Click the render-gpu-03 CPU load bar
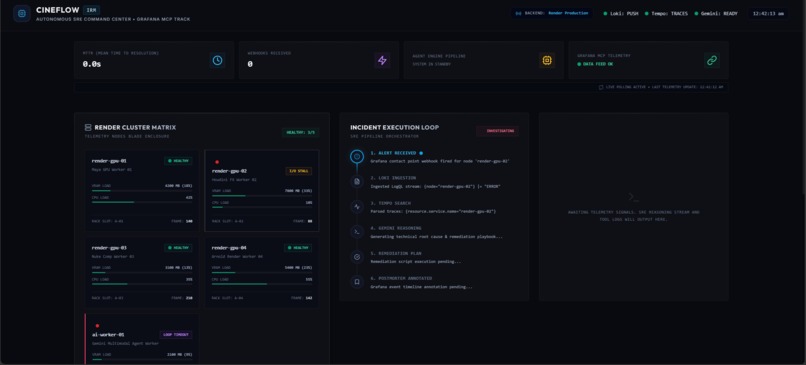This screenshot has width=806, height=365. 142,284
